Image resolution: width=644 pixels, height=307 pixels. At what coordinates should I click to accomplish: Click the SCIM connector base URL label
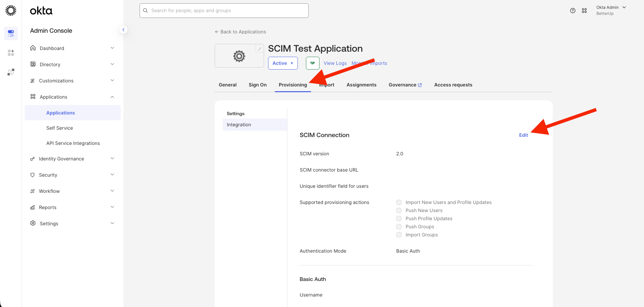[x=329, y=170]
